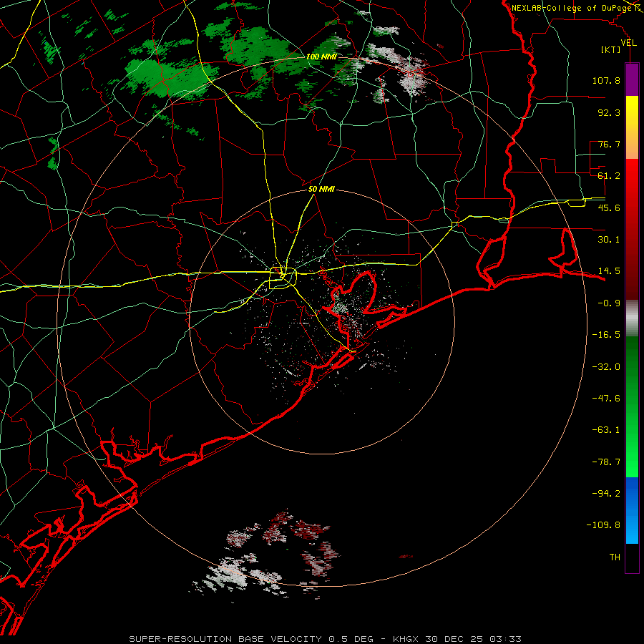The width and height of the screenshot is (644, 644).
Task: Click the purple segment of the color bar
Action: 632,80
